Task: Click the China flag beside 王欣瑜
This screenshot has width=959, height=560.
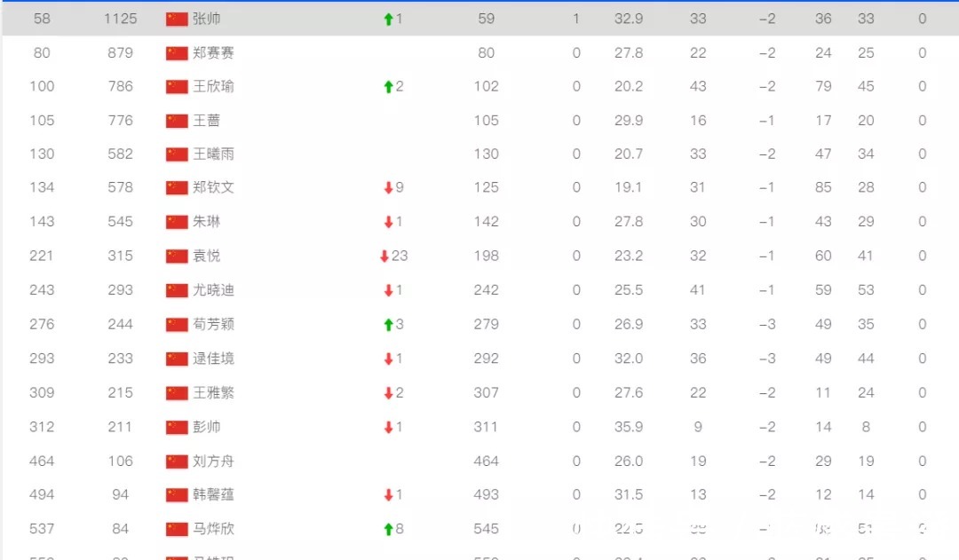Action: coord(177,87)
